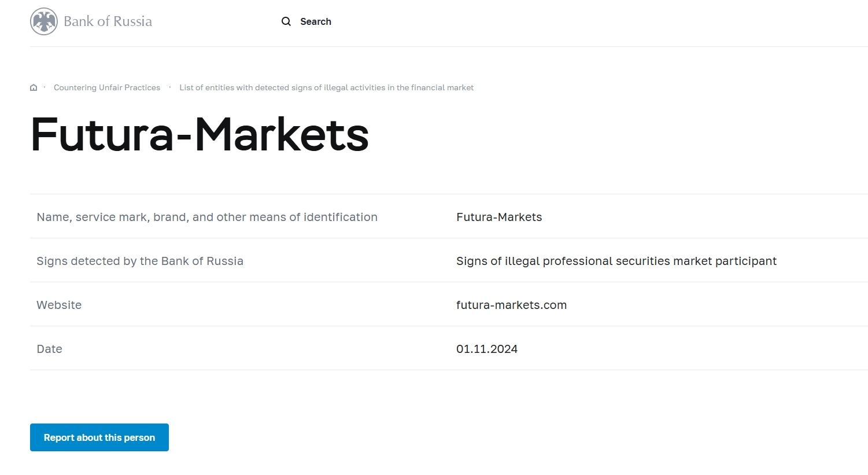The image size is (868, 475).
Task: Click the Bank of Russia eagle emblem
Action: point(44,21)
